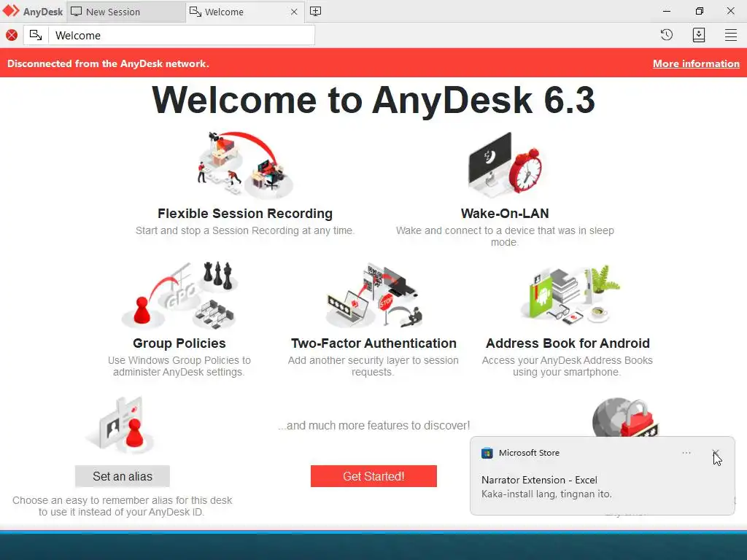747x560 pixels.
Task: Restore down the AnyDesk window
Action: [699, 11]
